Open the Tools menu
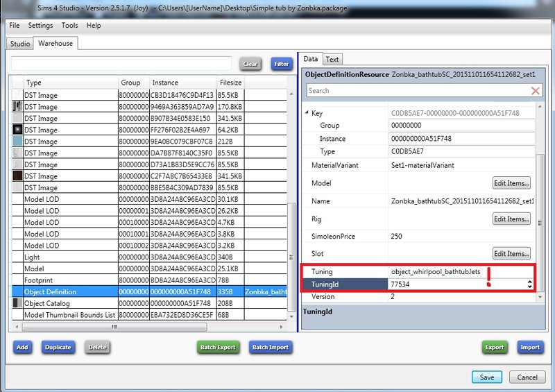 [x=69, y=26]
